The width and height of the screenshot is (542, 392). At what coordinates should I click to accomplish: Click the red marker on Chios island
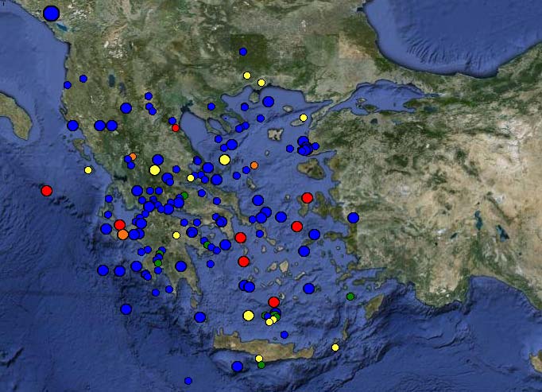[x=307, y=198]
